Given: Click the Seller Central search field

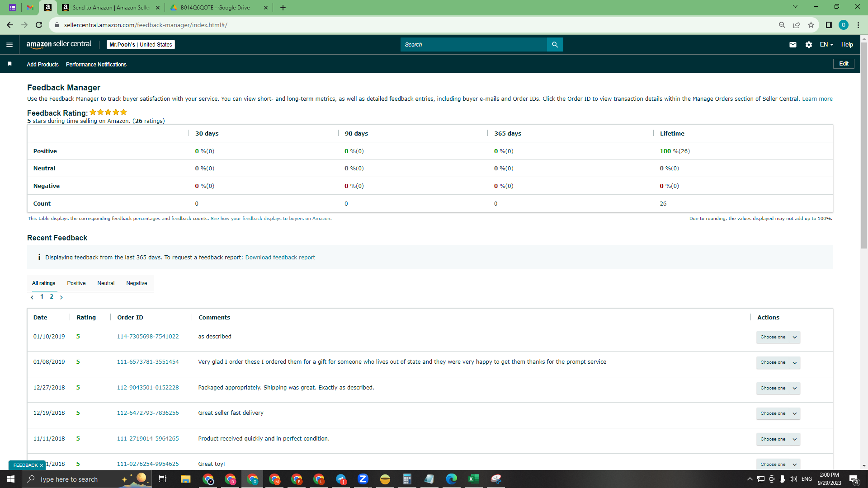Looking at the screenshot, I should pyautogui.click(x=473, y=45).
